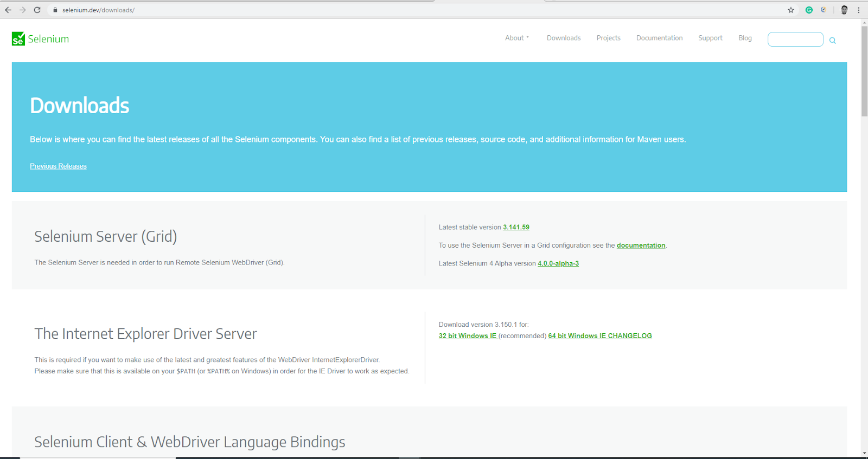
Task: Click the Selenium Server (Grid) heading
Action: [x=106, y=236]
